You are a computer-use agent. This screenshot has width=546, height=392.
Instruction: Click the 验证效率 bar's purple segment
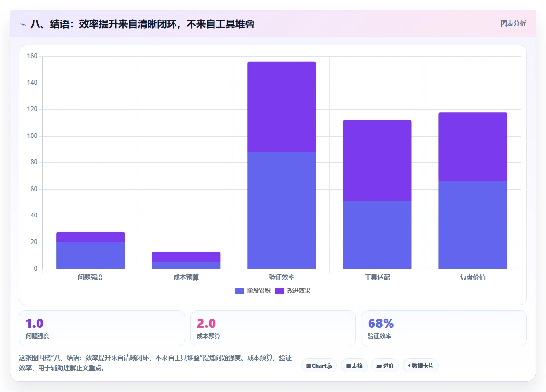(282, 107)
